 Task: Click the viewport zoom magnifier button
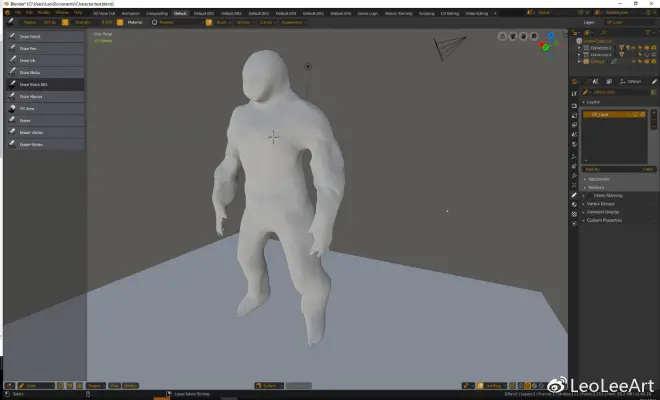tap(534, 37)
